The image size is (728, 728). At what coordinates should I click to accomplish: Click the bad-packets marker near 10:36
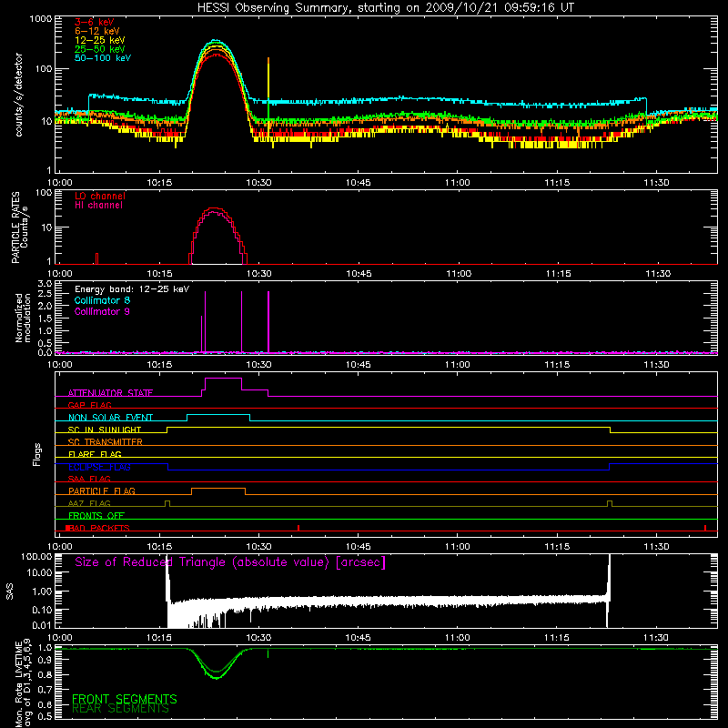click(x=298, y=528)
